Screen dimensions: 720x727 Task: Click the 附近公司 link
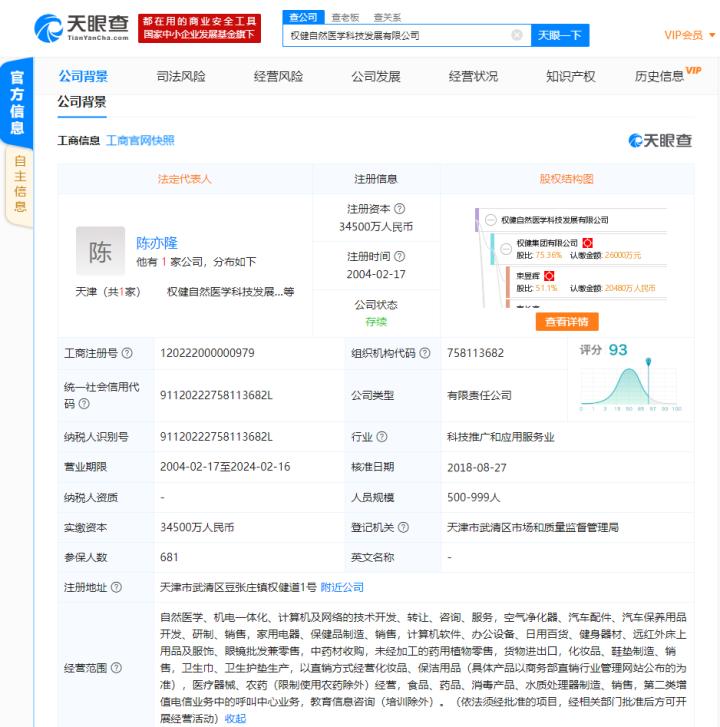click(x=342, y=587)
